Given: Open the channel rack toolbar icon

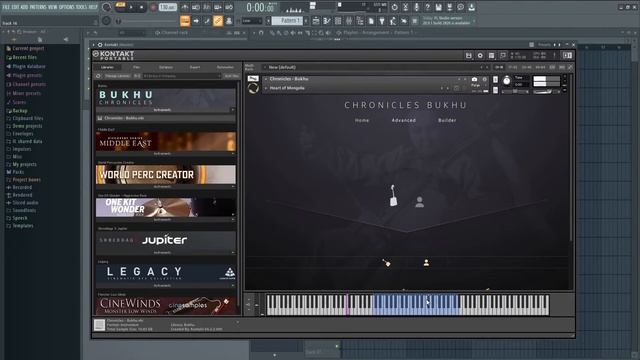Looking at the screenshot, I should [338, 21].
